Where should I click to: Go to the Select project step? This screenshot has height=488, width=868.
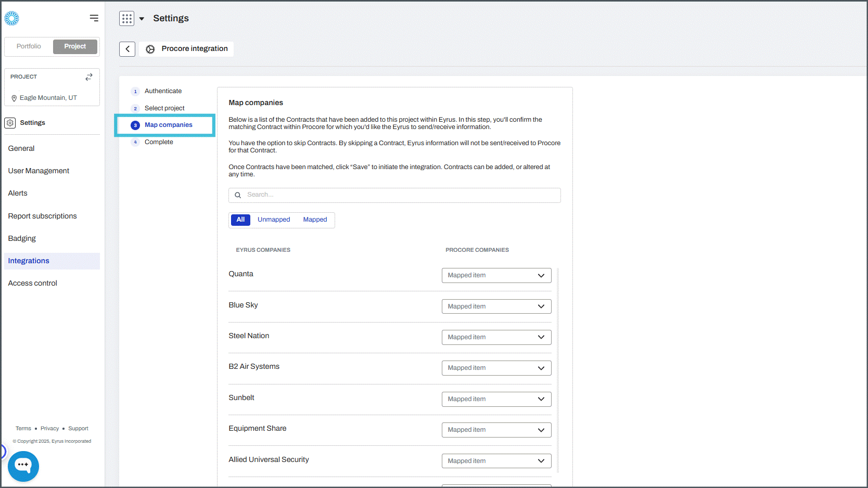point(164,108)
